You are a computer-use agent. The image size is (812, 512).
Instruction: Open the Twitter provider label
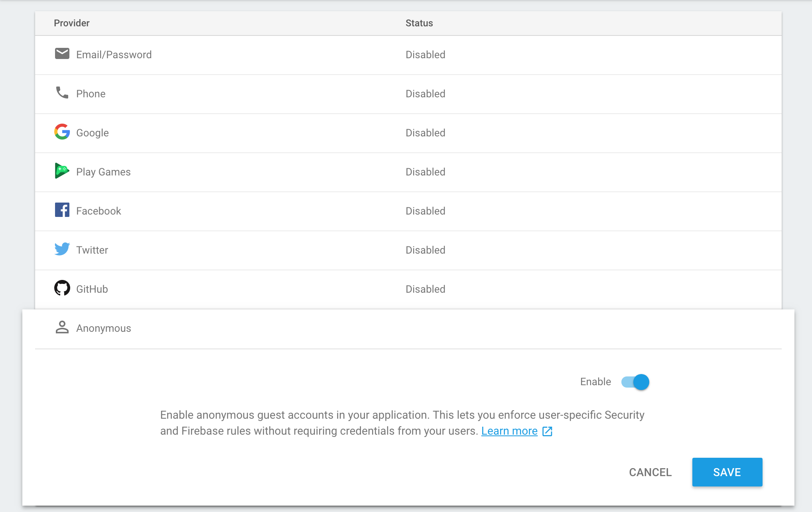pos(92,250)
